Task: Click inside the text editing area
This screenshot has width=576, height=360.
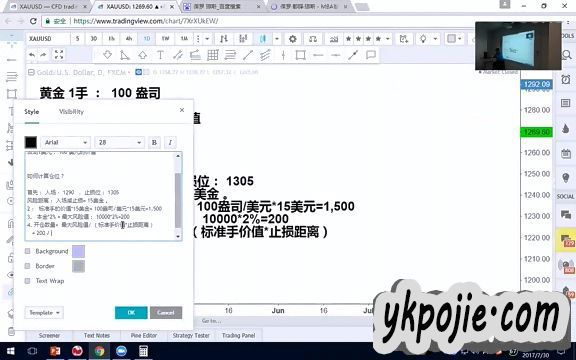Action: [100, 196]
